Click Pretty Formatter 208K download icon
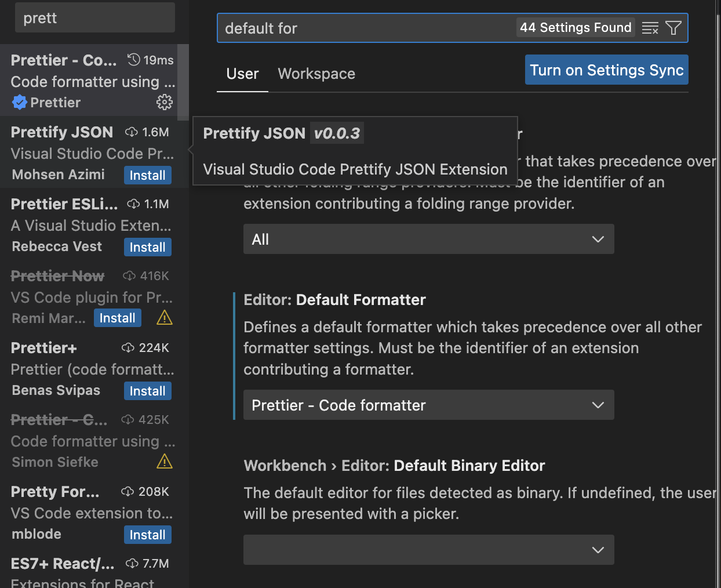The width and height of the screenshot is (721, 588). coord(128,492)
